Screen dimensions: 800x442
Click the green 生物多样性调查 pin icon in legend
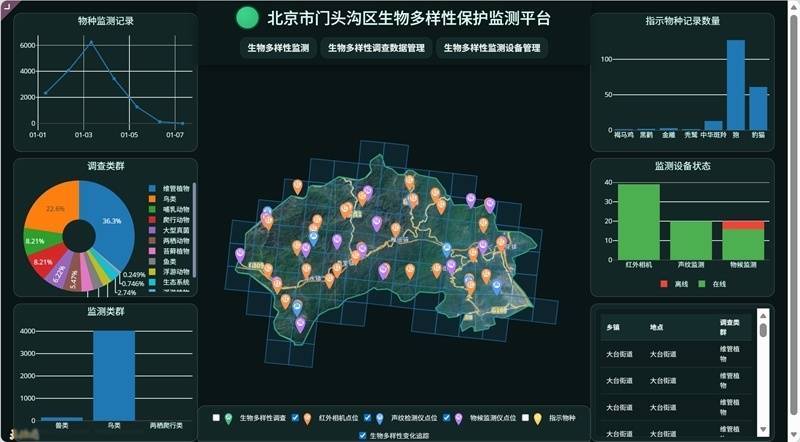229,419
